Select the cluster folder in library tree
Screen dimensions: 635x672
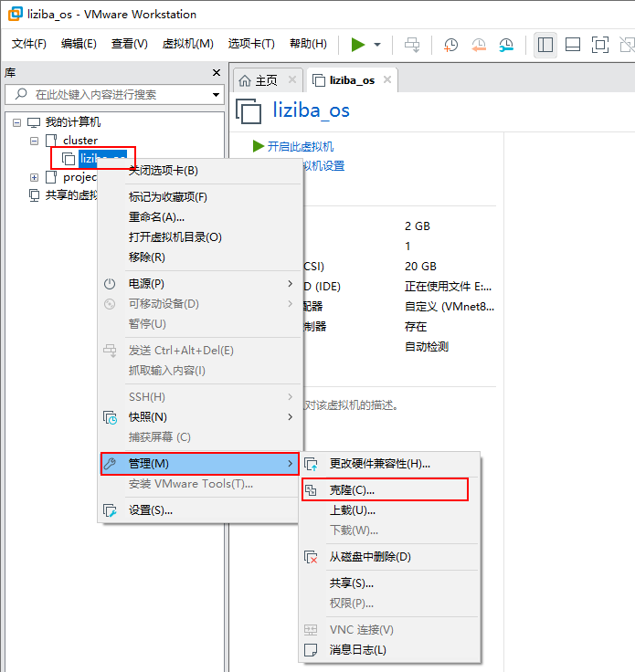(x=80, y=141)
